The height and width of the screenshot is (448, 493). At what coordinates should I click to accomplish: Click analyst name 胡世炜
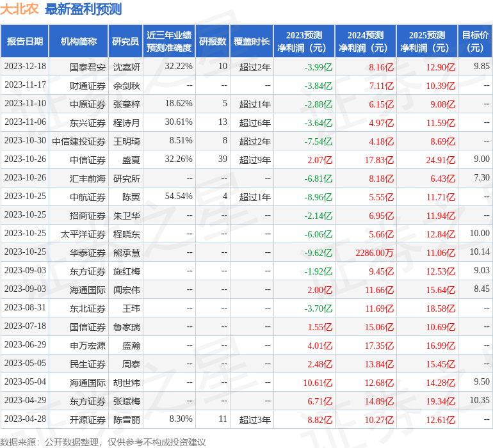pos(127,383)
